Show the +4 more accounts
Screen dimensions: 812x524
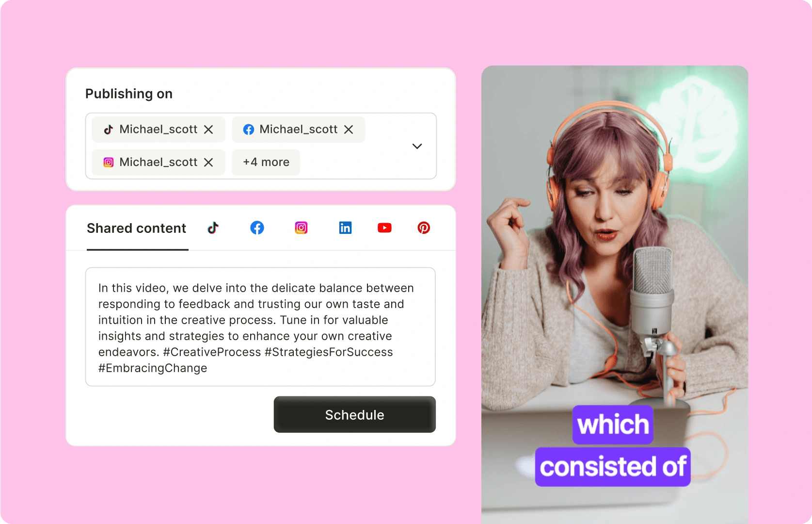[x=266, y=162]
